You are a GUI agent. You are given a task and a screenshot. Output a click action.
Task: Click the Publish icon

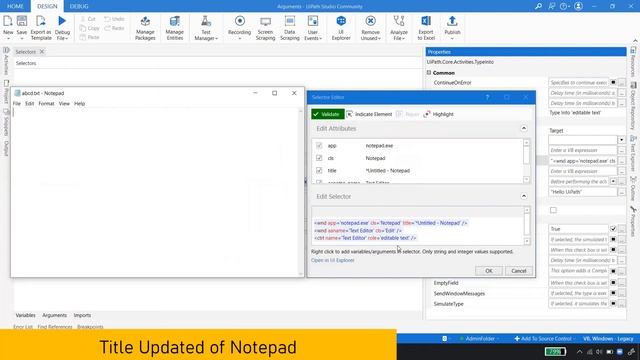[452, 21]
